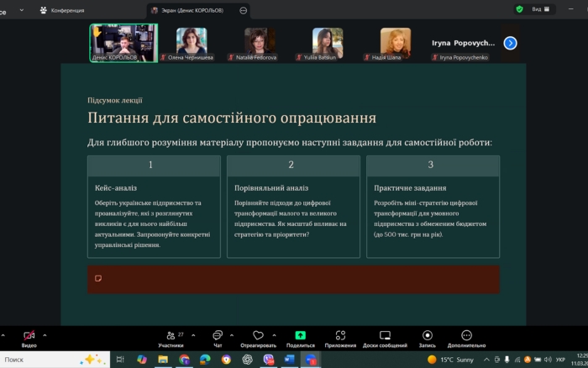
Task: Select Олена Чернишева's video thumbnail
Action: click(192, 42)
